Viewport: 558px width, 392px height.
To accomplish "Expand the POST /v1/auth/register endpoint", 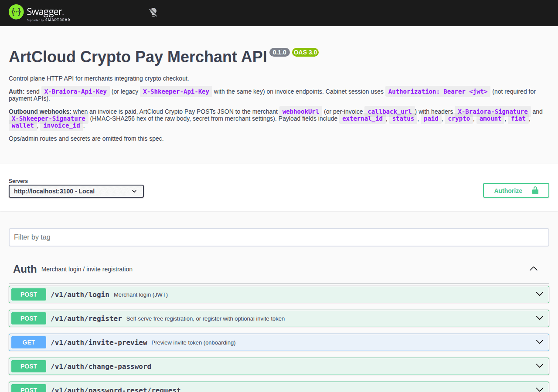I will [x=279, y=318].
